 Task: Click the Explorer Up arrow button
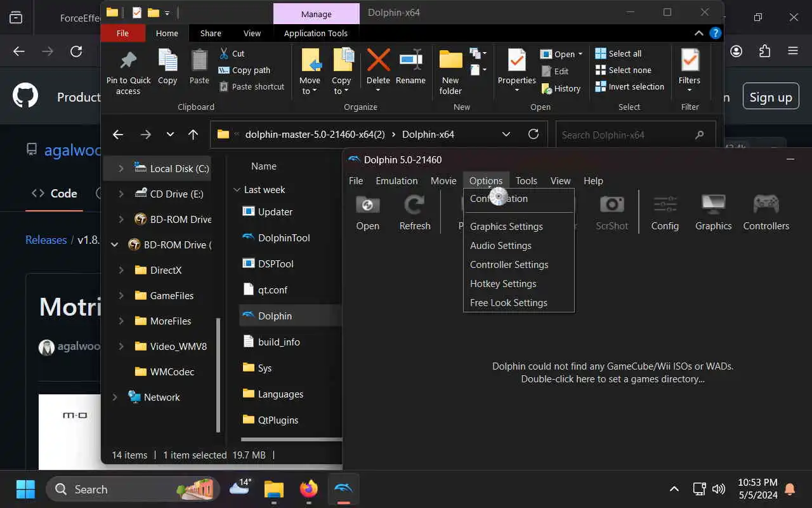pyautogui.click(x=193, y=134)
